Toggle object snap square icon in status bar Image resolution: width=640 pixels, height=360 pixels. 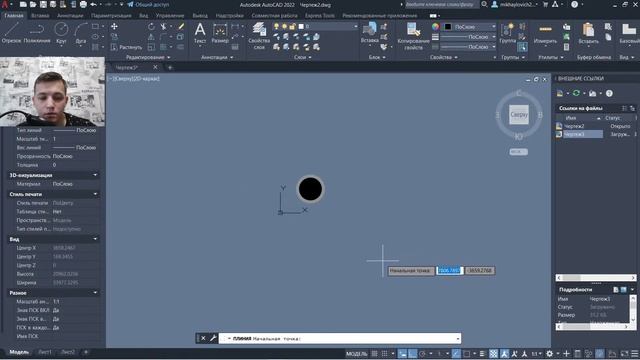pos(467,353)
